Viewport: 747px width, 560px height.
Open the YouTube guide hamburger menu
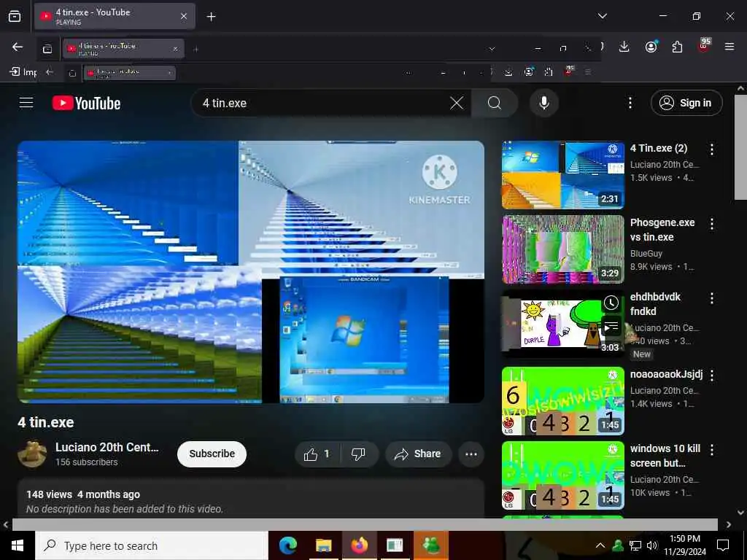coord(26,103)
